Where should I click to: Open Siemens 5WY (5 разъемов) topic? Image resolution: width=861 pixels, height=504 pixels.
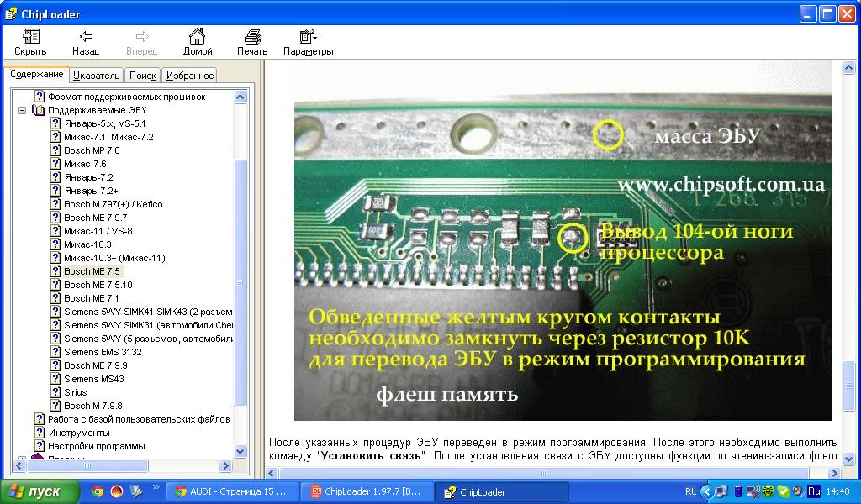pyautogui.click(x=141, y=339)
